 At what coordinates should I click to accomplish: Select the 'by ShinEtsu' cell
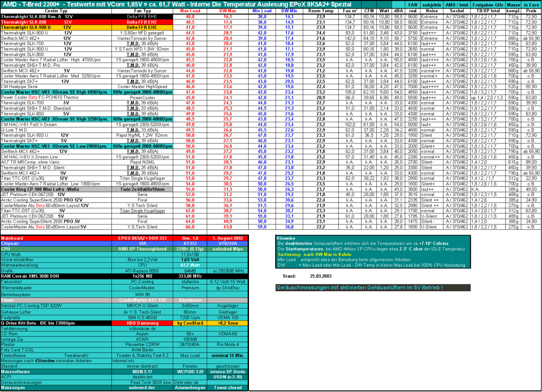click(x=227, y=287)
